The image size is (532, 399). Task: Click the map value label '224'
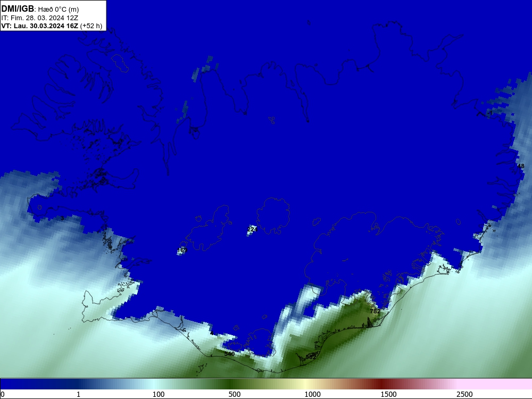pyautogui.click(x=252, y=230)
